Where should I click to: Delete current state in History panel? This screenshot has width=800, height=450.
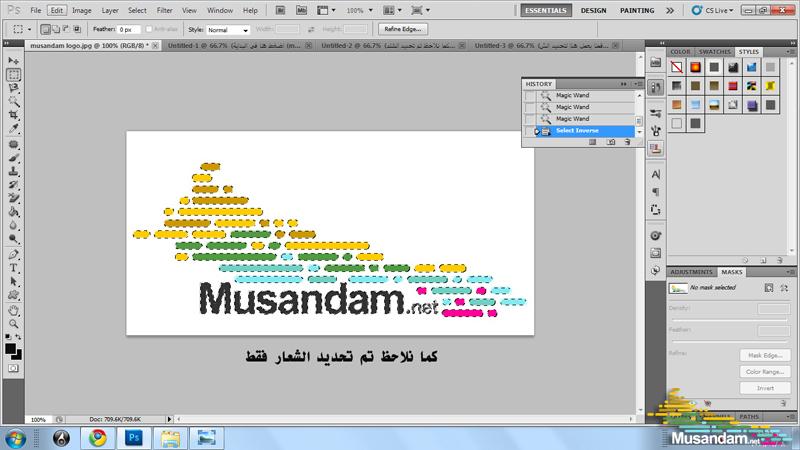[627, 142]
